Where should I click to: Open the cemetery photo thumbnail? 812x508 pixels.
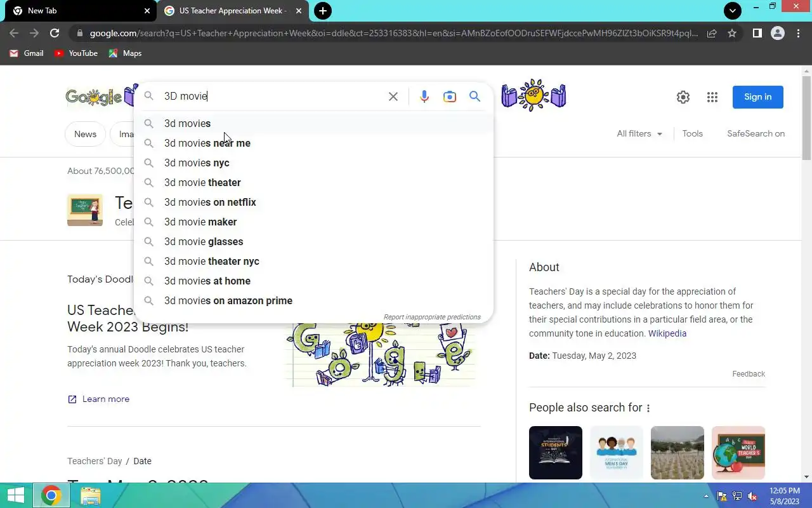(x=678, y=453)
